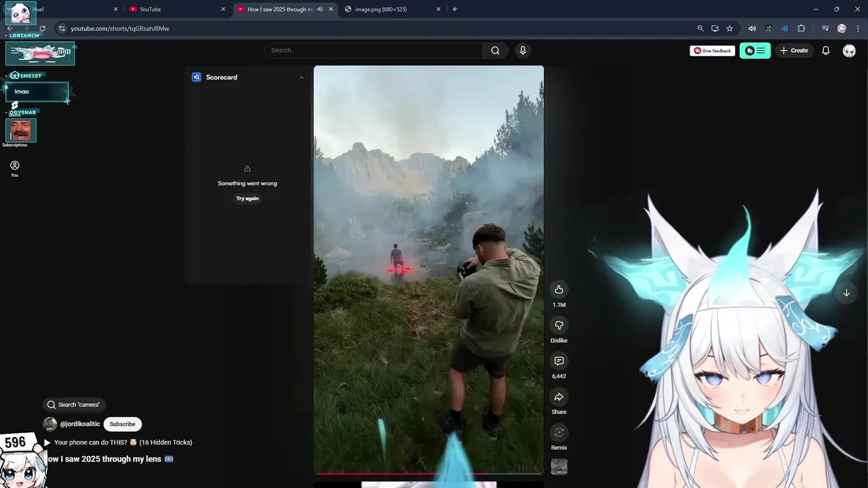This screenshot has width=868, height=488.
Task: Click the Create button
Action: coord(794,50)
